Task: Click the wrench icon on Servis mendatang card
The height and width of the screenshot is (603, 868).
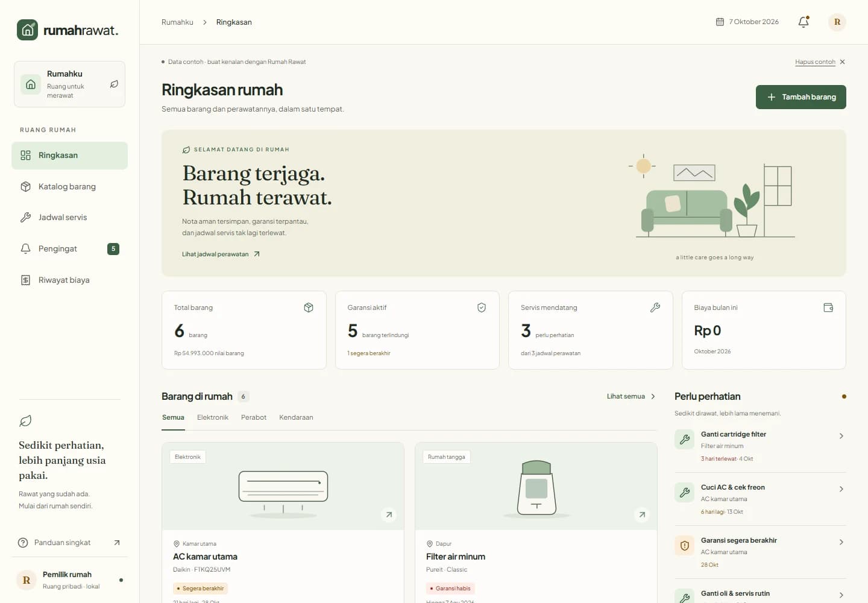Action: coord(655,308)
